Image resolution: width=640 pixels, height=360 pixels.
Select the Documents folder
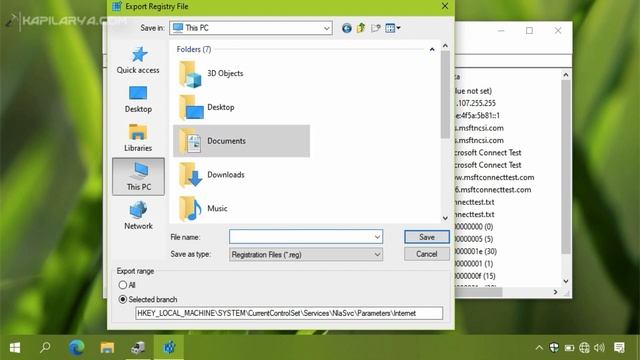point(241,141)
